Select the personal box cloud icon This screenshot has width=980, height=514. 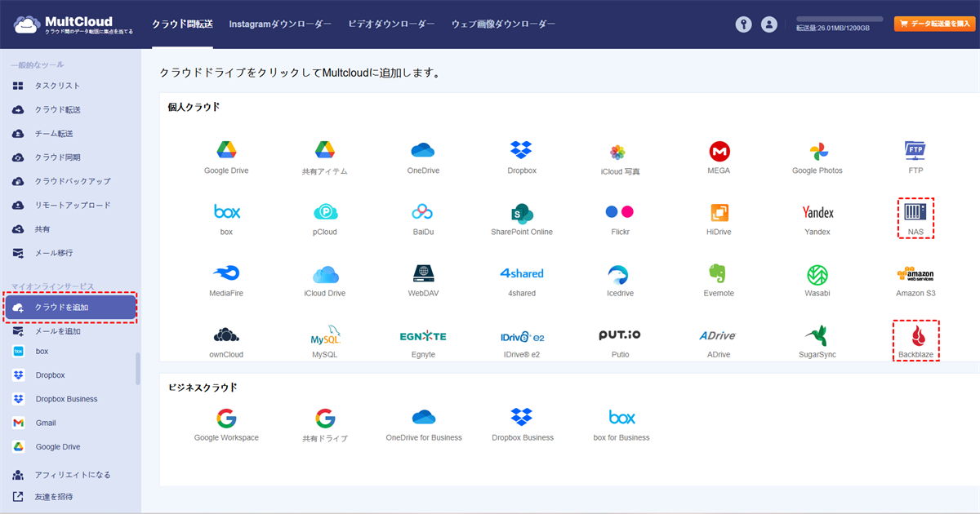point(226,212)
